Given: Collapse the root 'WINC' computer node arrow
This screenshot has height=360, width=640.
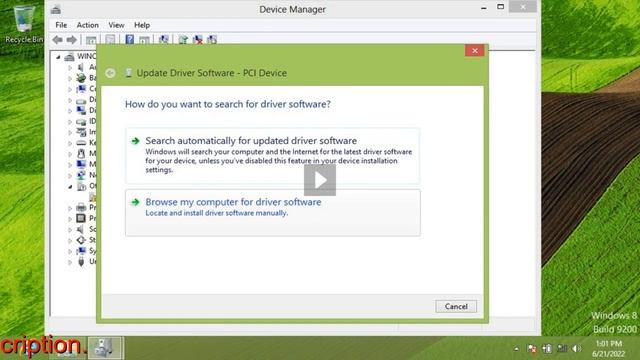Looking at the screenshot, I should 58,57.
